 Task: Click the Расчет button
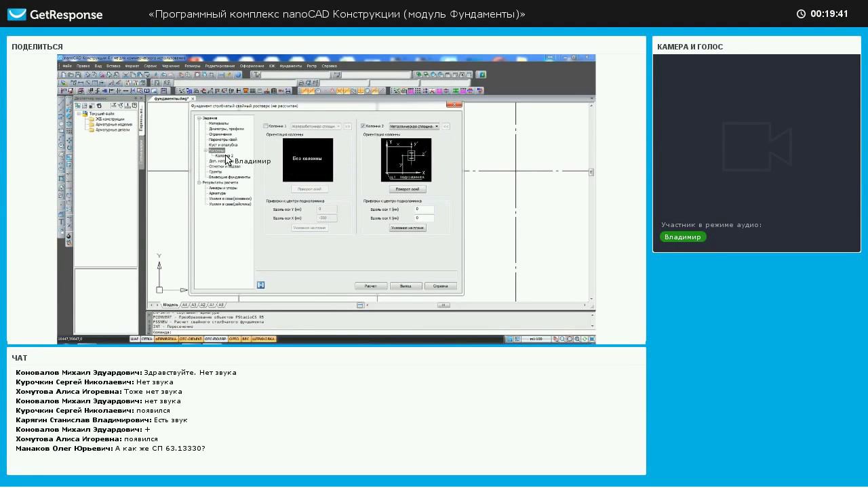tap(371, 286)
